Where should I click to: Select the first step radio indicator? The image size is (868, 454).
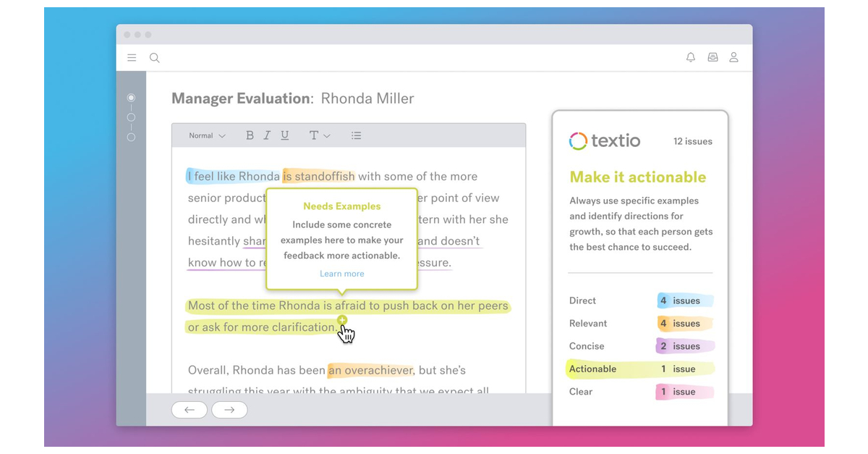131,98
